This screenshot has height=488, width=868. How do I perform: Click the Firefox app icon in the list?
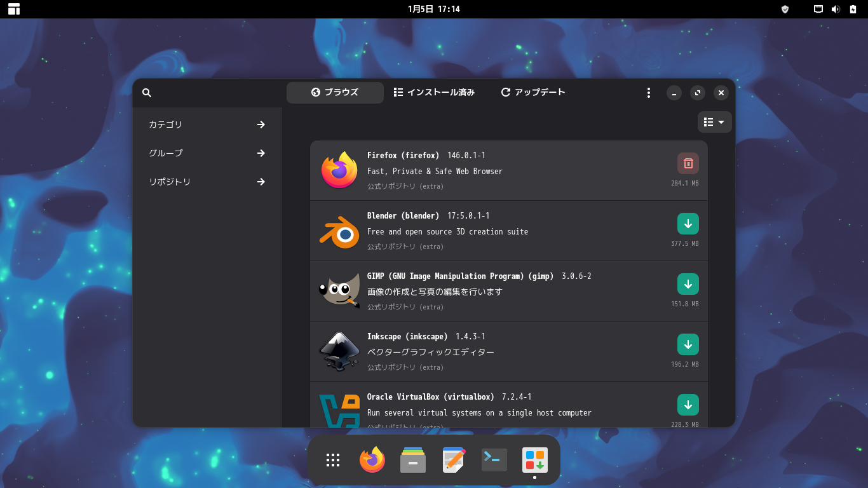point(339,170)
